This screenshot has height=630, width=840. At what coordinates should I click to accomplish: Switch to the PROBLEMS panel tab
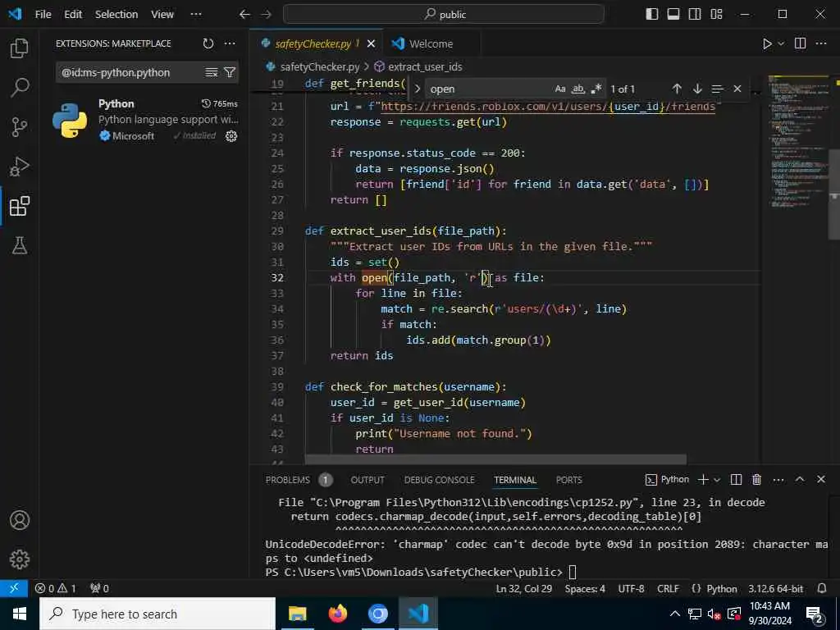(x=288, y=480)
